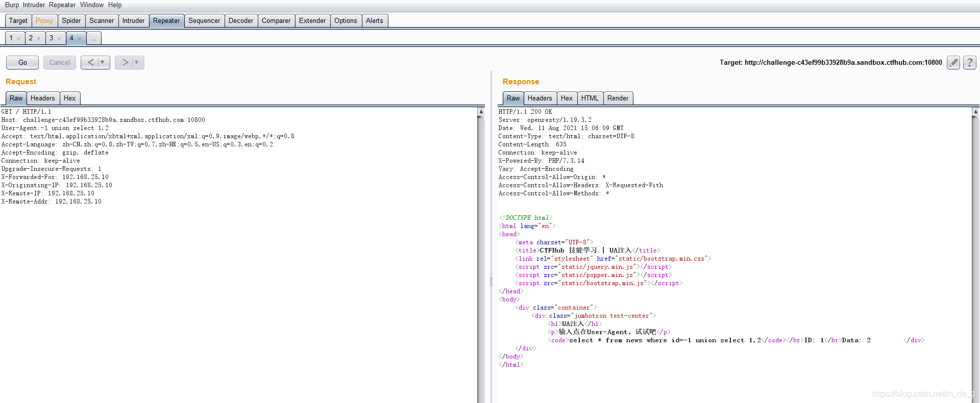Select Repeater sub-tab 3

[51, 38]
